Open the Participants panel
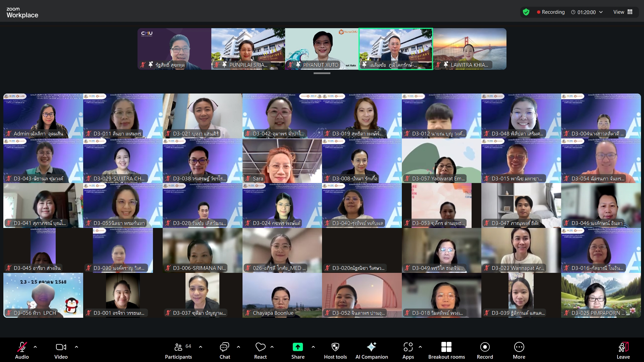This screenshot has height=362, width=644. (178, 347)
